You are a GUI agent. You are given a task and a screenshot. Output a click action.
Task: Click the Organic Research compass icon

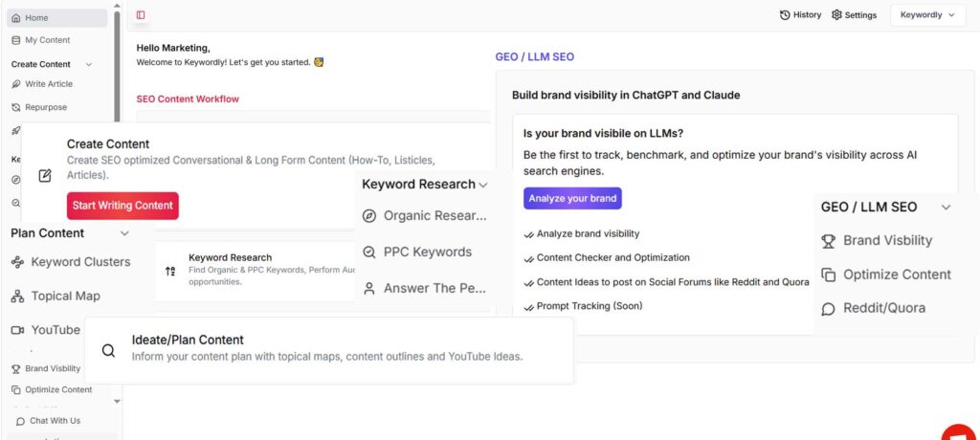click(x=369, y=216)
